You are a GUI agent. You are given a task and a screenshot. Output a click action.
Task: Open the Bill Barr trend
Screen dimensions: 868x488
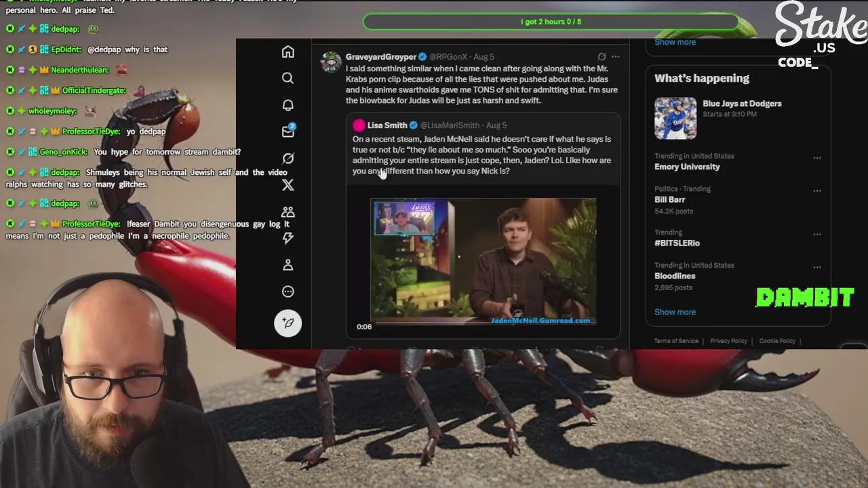coord(670,200)
